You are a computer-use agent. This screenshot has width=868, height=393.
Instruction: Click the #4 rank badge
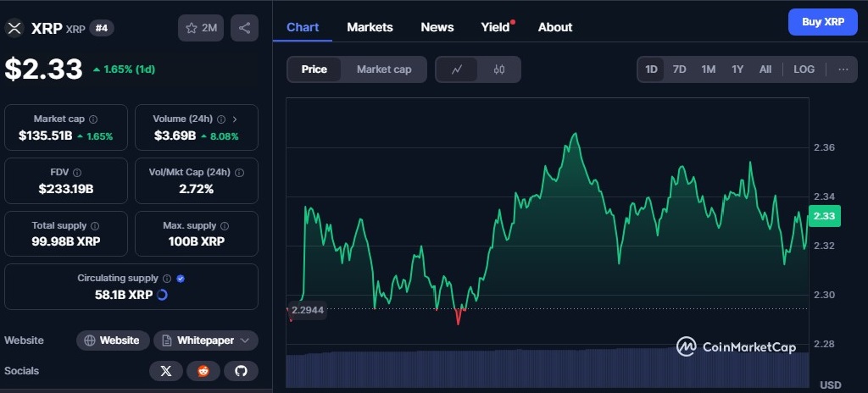[x=102, y=28]
